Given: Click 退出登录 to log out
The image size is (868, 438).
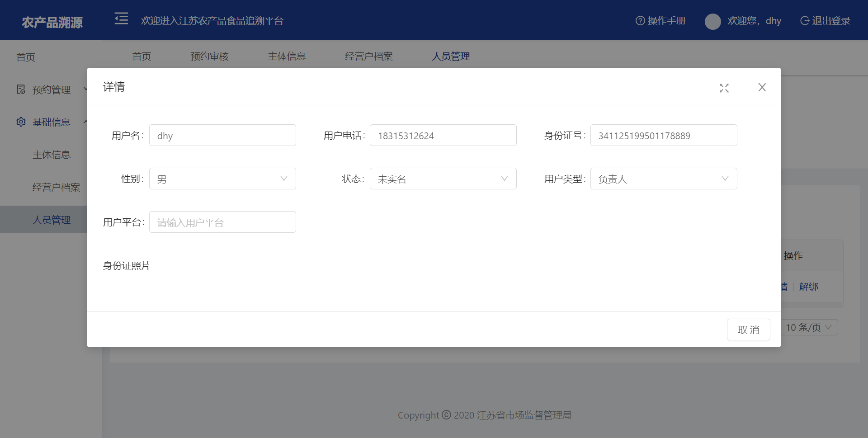Looking at the screenshot, I should point(825,21).
